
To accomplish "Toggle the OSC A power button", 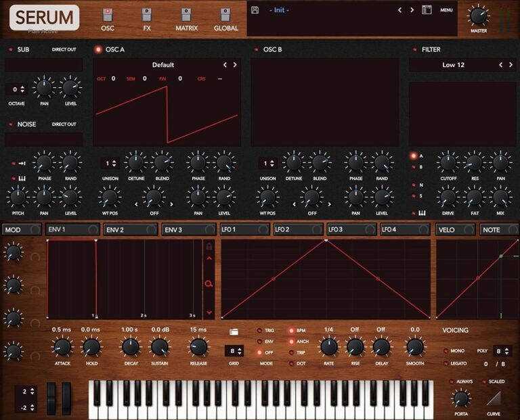I will point(97,49).
